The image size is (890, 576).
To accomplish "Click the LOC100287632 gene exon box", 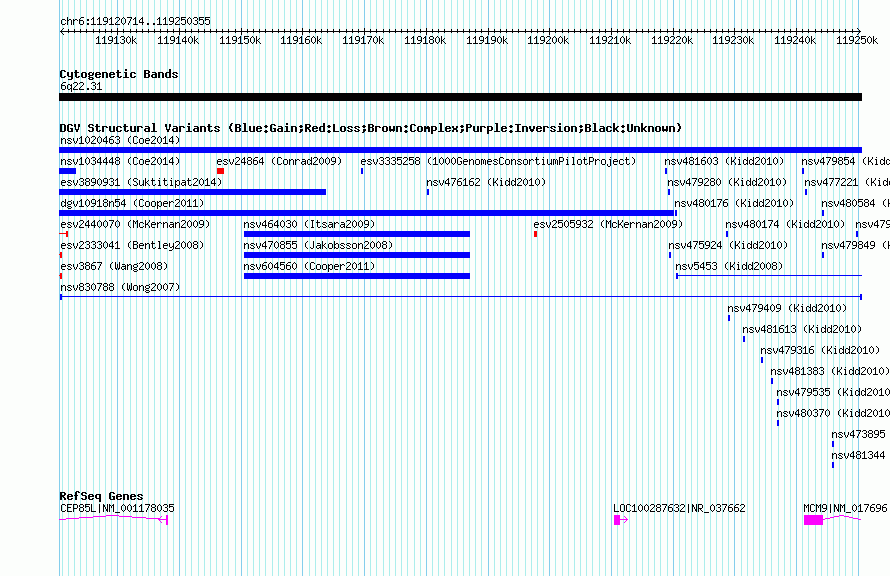I will (x=617, y=520).
